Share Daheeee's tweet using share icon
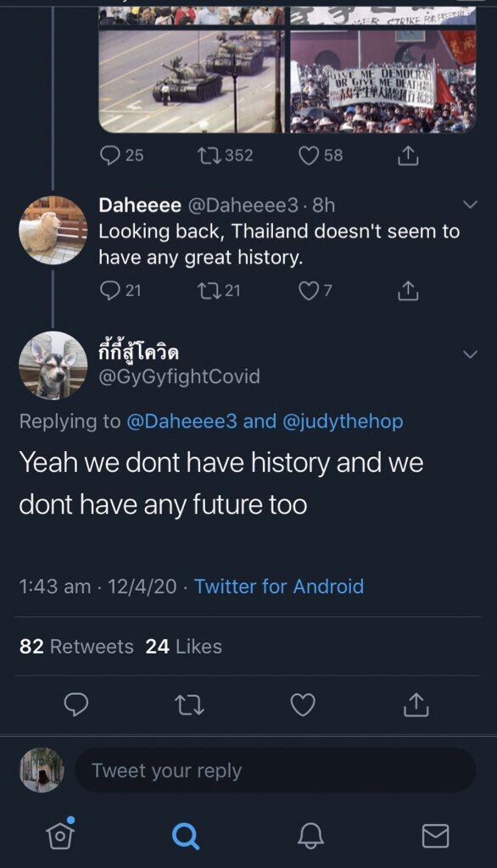Screen dimensions: 497x868 tap(408, 290)
